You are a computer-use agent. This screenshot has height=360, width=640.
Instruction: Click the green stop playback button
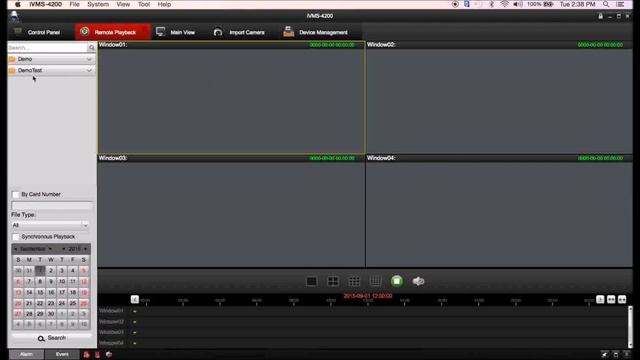click(x=397, y=281)
